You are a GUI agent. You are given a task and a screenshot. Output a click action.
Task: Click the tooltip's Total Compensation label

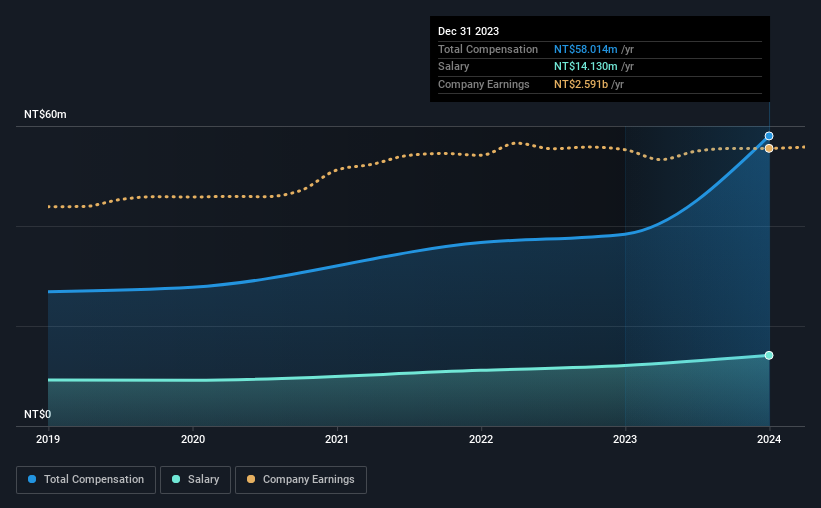(x=487, y=49)
